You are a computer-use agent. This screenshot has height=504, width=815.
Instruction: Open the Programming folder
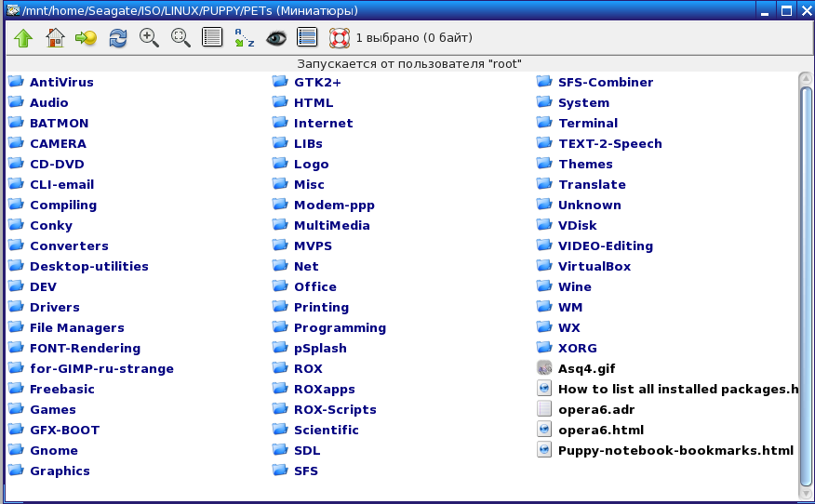[340, 327]
